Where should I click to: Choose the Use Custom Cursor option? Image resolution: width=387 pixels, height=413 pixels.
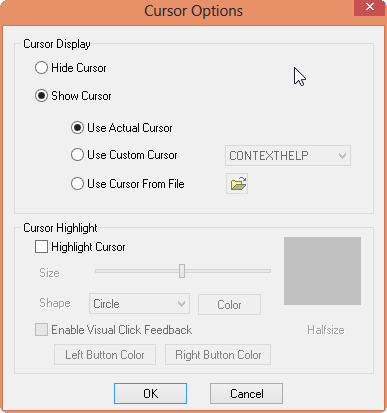pyautogui.click(x=77, y=155)
